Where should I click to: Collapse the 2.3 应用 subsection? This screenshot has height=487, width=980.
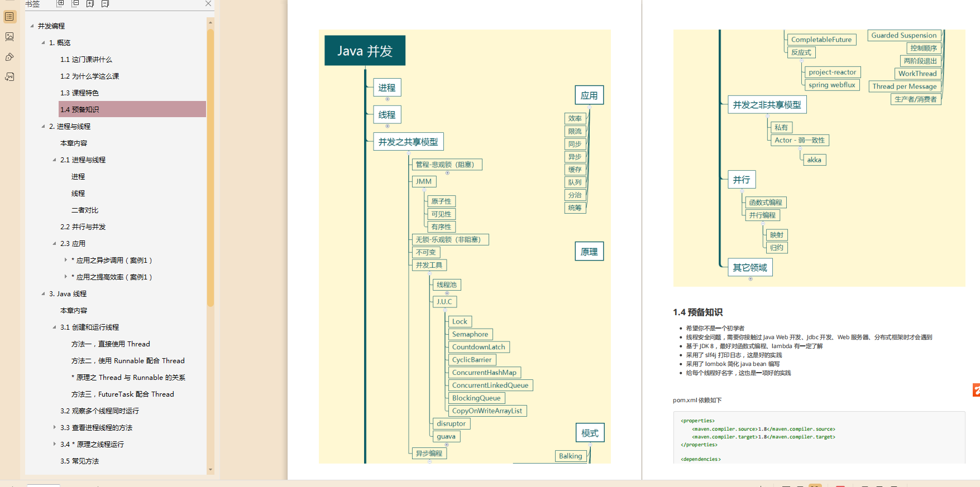pos(54,243)
